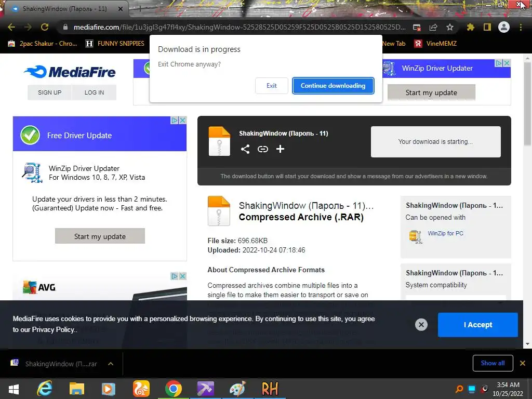
Task: Click the padlock site info icon
Action: click(65, 27)
